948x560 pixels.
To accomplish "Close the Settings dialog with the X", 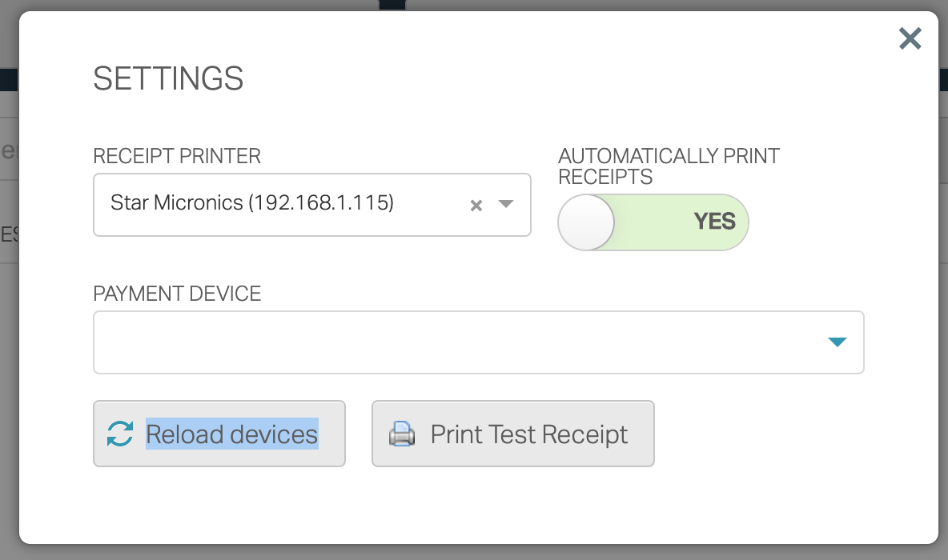I will tap(910, 38).
